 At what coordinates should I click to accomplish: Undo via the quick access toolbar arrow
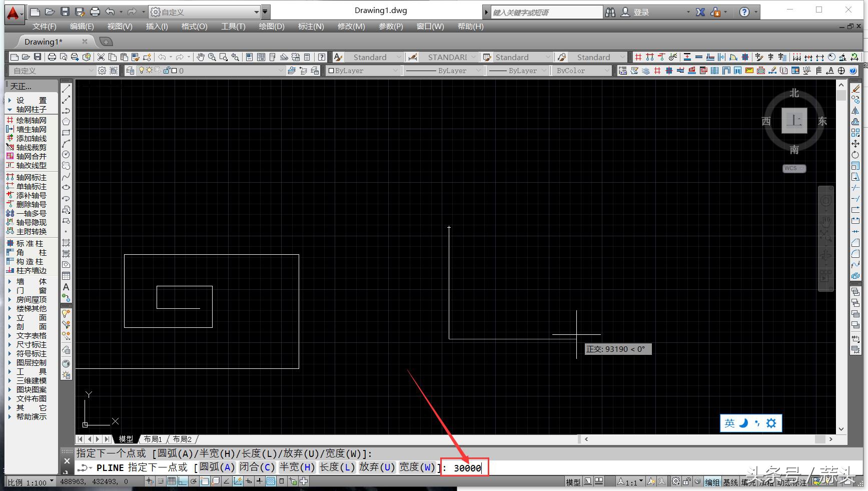[110, 12]
